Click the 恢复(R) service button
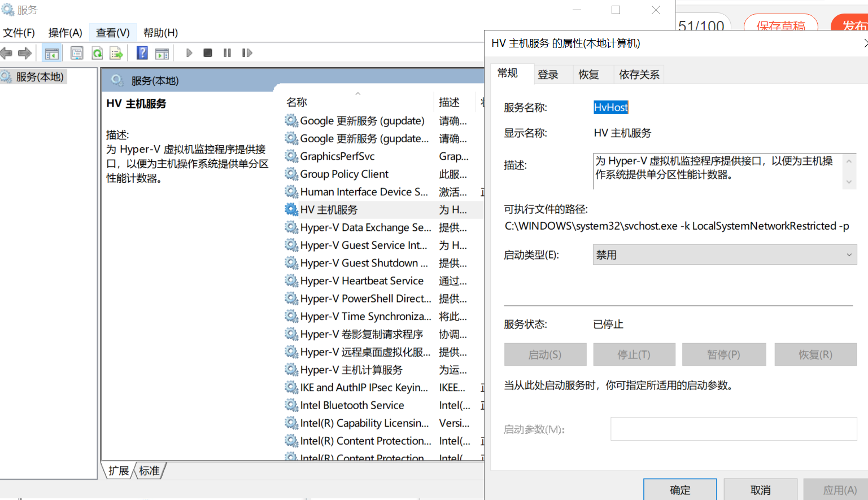The image size is (868, 500). [x=815, y=354]
